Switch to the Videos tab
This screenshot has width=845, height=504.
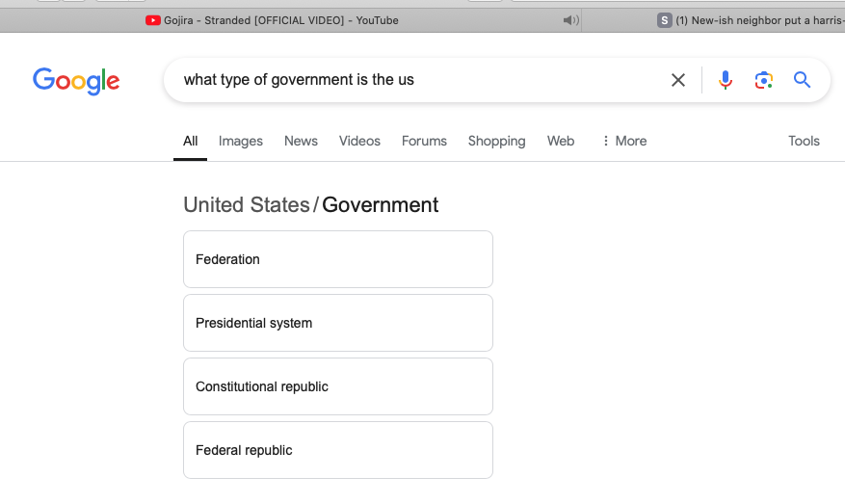359,141
